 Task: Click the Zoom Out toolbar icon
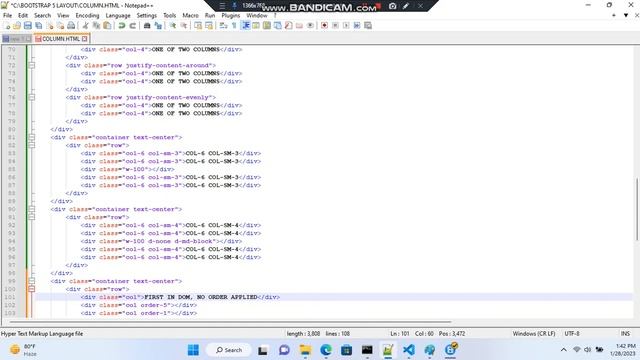(184, 25)
